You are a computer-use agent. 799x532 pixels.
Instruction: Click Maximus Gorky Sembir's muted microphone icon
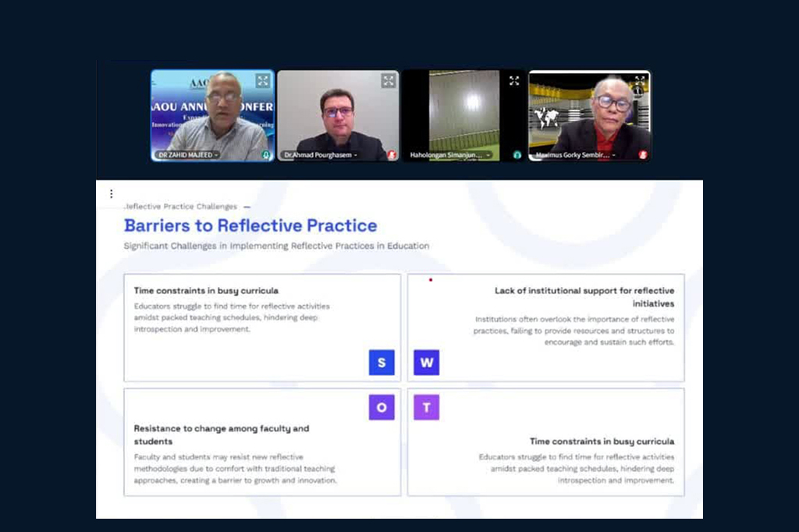[643, 155]
